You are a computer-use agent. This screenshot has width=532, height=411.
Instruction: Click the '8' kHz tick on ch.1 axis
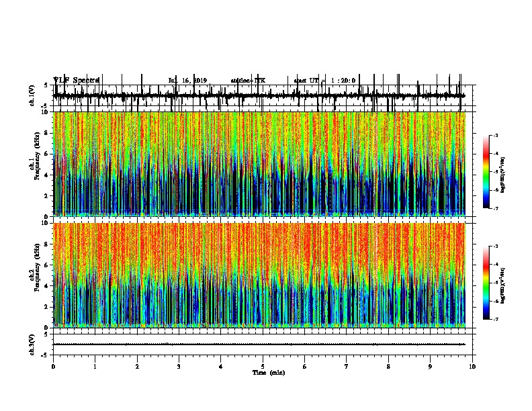click(x=47, y=133)
